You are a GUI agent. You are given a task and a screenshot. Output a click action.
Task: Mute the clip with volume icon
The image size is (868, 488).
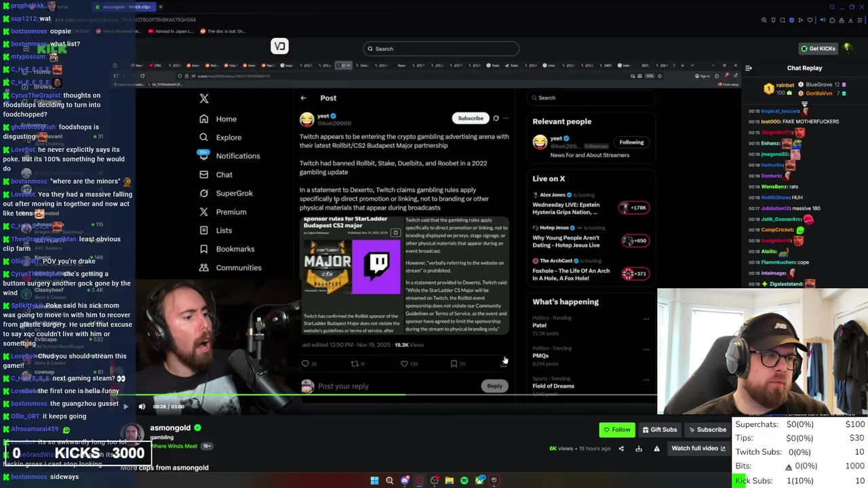[142, 407]
